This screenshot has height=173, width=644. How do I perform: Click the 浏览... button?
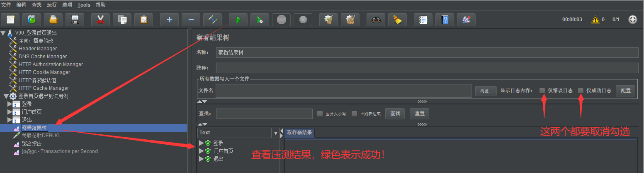(x=486, y=91)
